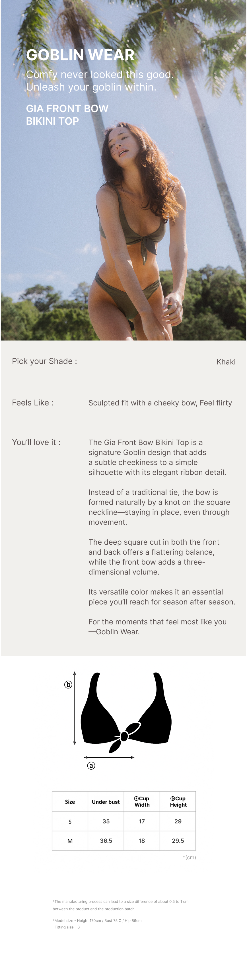Click the Under bust column header

[106, 801]
